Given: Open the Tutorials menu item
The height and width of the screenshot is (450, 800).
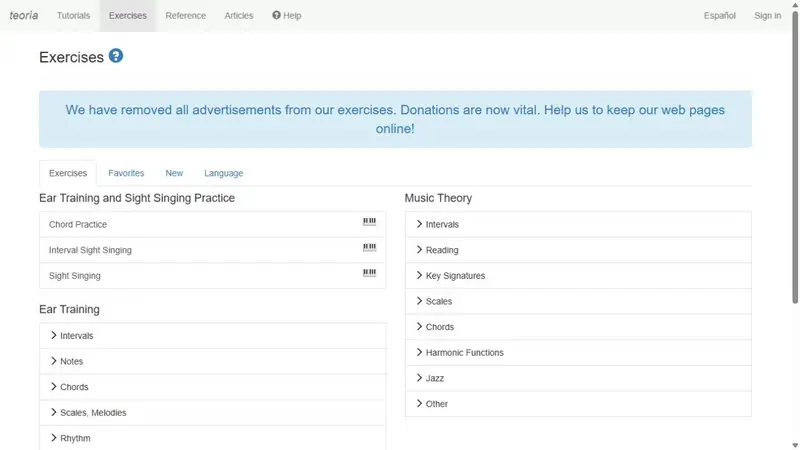Looking at the screenshot, I should tap(73, 15).
